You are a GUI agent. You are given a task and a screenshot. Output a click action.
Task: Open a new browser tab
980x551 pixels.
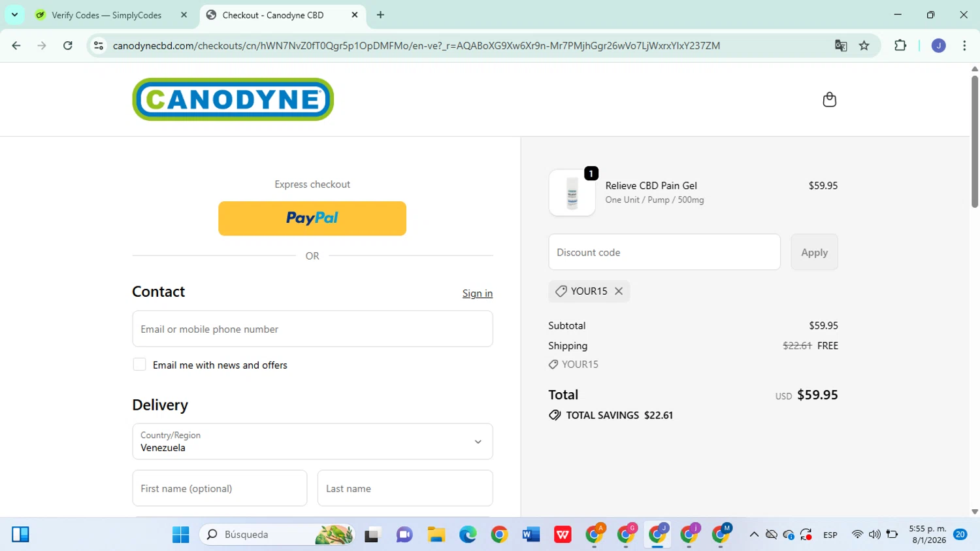(x=380, y=15)
